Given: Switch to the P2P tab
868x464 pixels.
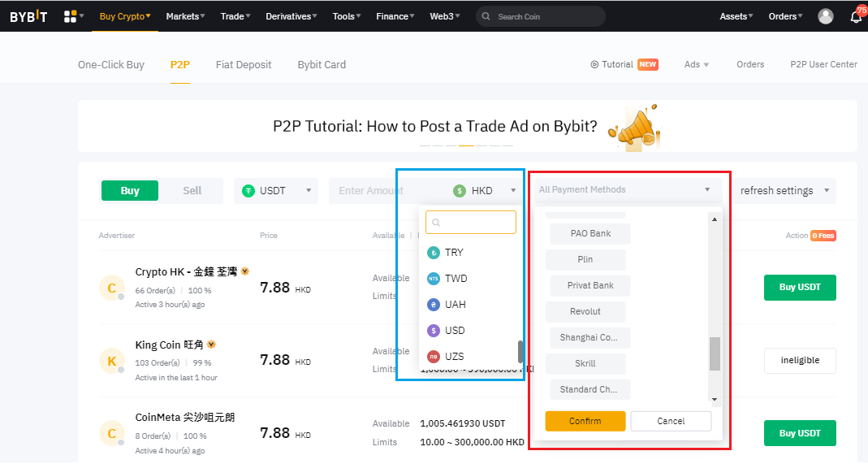Looking at the screenshot, I should click(180, 65).
